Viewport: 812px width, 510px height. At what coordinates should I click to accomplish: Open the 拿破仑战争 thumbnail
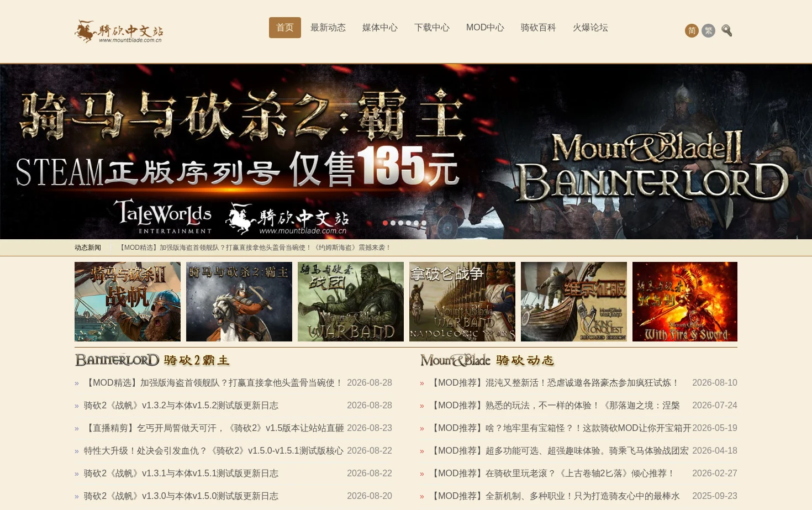click(462, 302)
